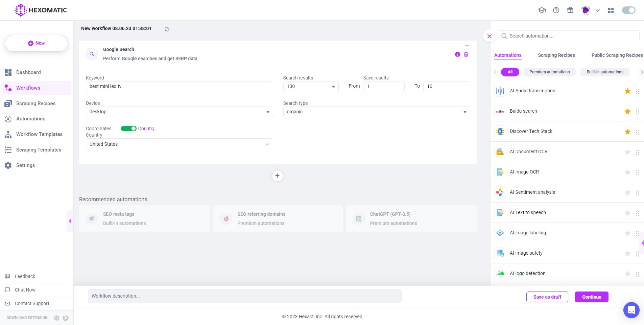Open the help question mark icon
This screenshot has width=644, height=325.
pos(556,10)
